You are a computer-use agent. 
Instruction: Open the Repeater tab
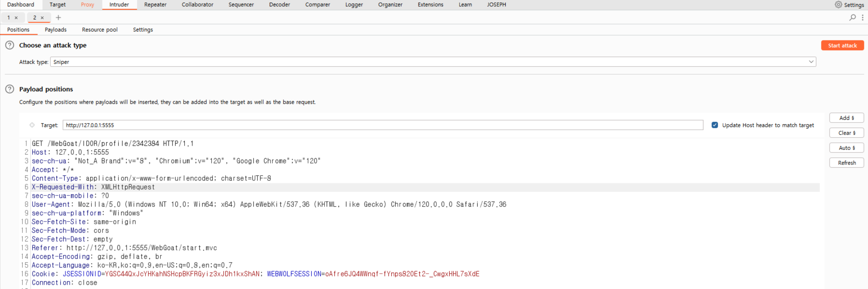tap(155, 5)
